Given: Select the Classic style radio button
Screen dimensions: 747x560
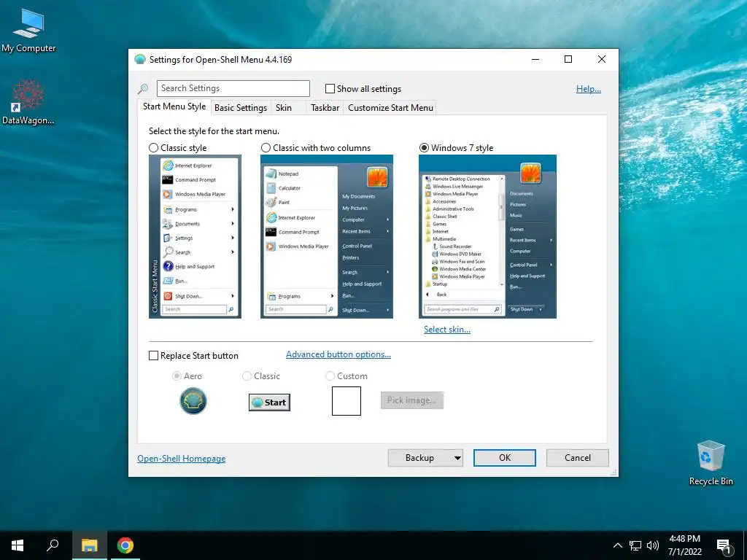Looking at the screenshot, I should click(153, 148).
